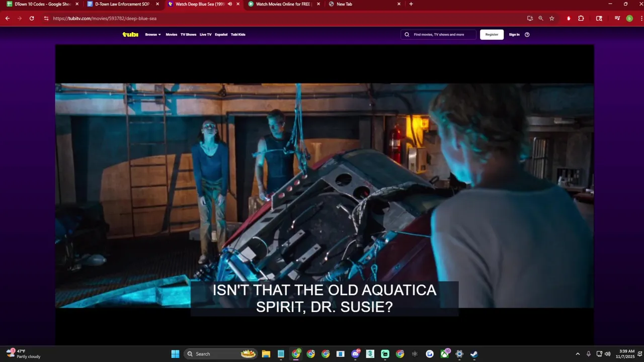Screen dimensions: 644x362
Task: Click the Register button
Action: coord(492,35)
